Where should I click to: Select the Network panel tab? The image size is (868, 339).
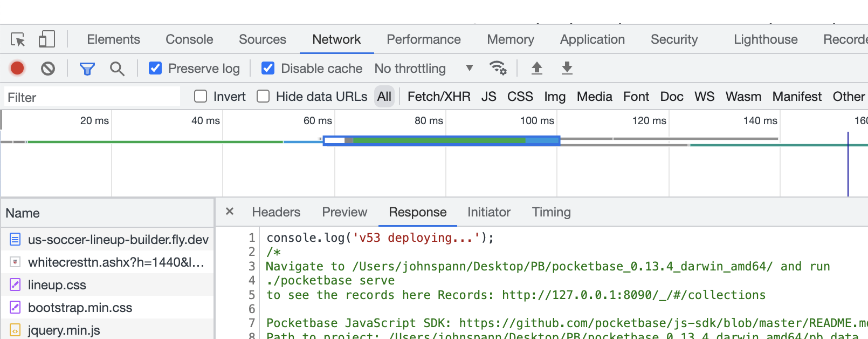(x=336, y=39)
